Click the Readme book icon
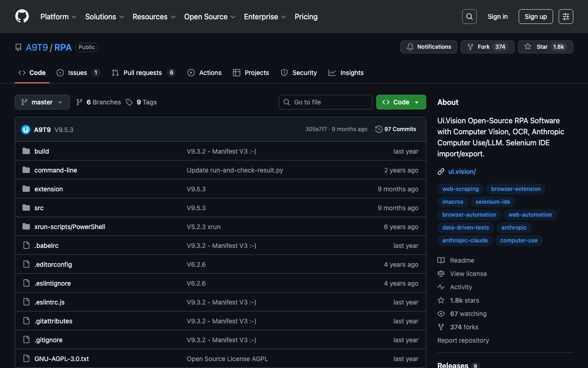Screen dimensions: 588x368 (441, 260)
